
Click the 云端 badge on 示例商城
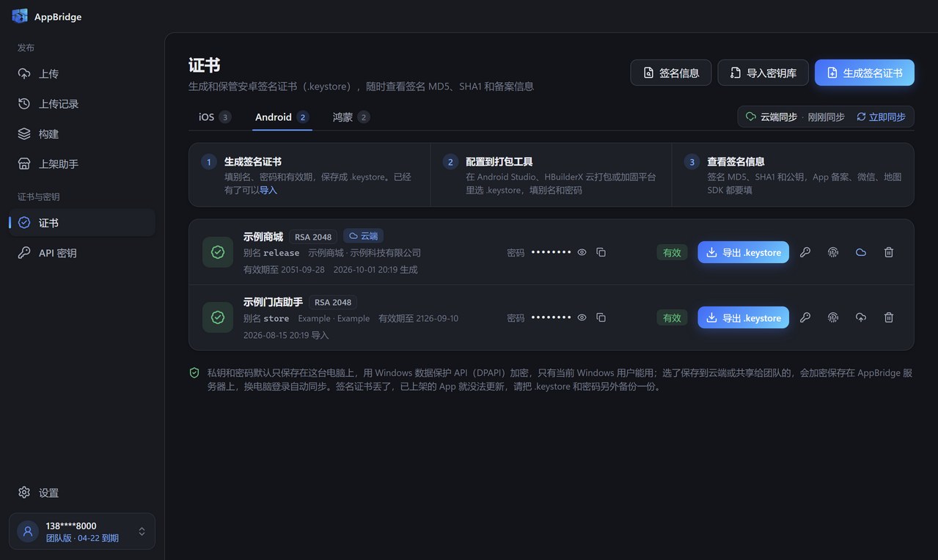click(x=363, y=236)
